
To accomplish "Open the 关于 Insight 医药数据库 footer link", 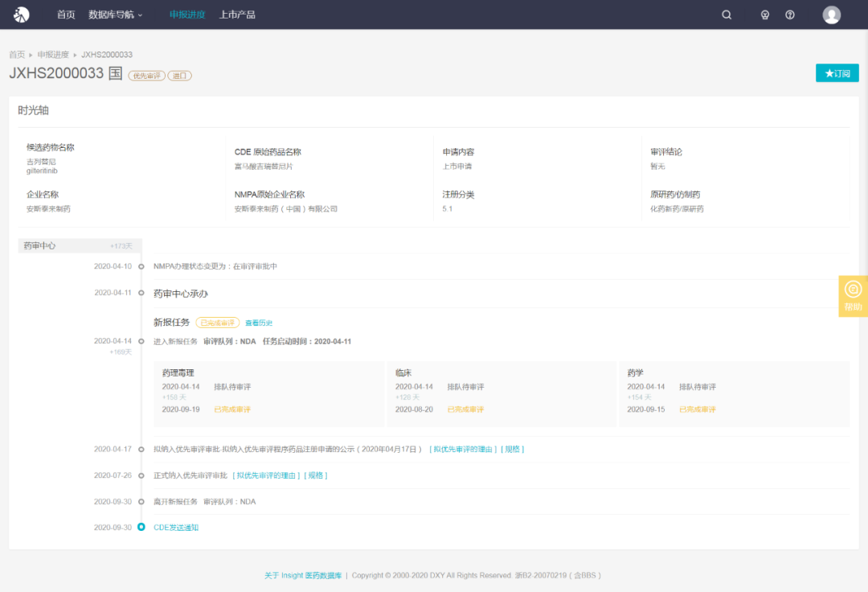I will coord(303,575).
